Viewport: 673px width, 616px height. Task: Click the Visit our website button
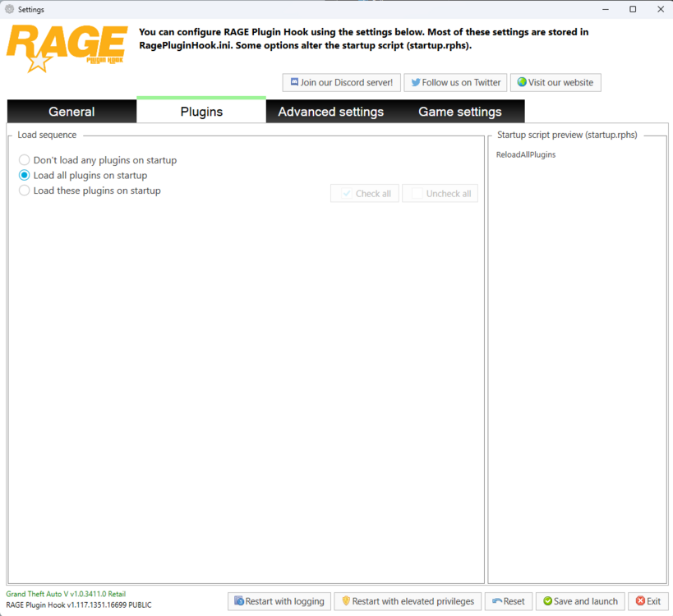(555, 82)
